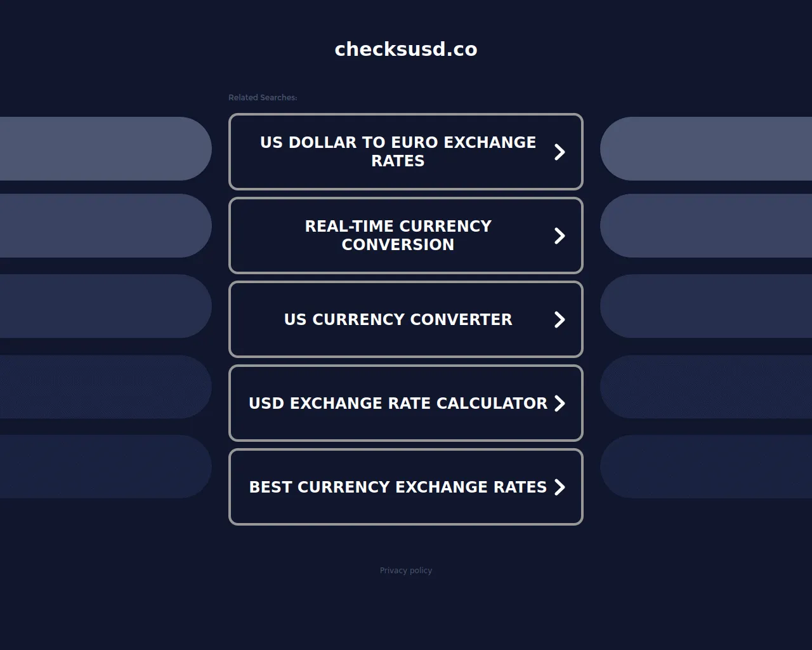This screenshot has width=812, height=650.
Task: Click the arrow icon on Real-Time Currency Conversion
Action: (560, 235)
